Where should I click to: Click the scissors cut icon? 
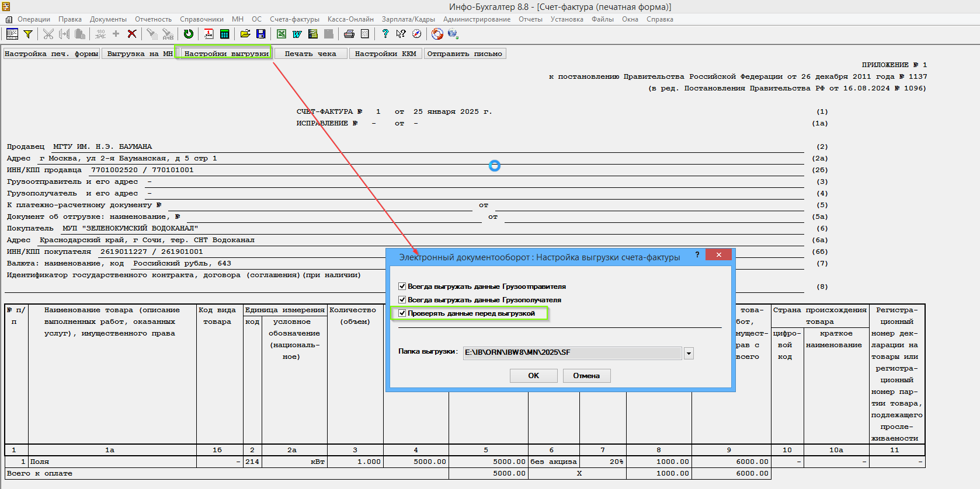click(x=48, y=34)
